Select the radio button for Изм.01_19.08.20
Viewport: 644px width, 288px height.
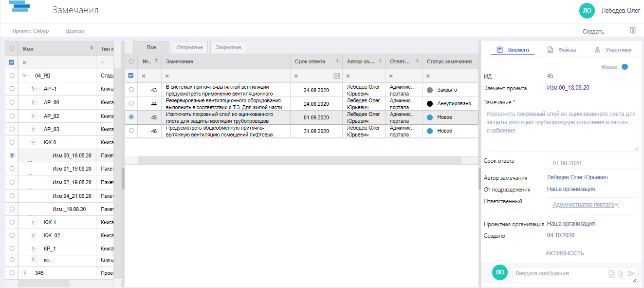(12, 169)
